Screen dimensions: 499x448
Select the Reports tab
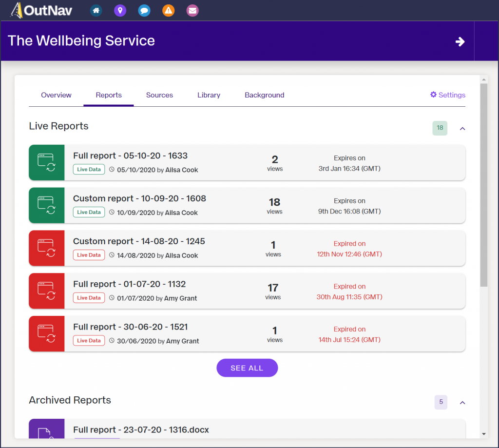point(109,95)
